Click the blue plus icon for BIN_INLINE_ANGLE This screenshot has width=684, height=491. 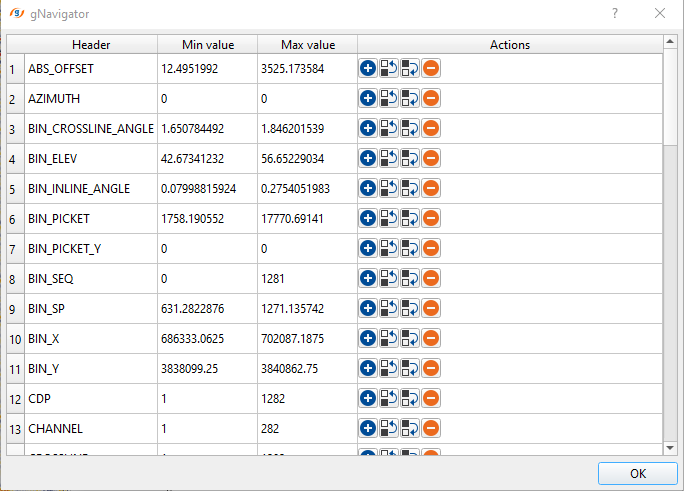(x=368, y=188)
